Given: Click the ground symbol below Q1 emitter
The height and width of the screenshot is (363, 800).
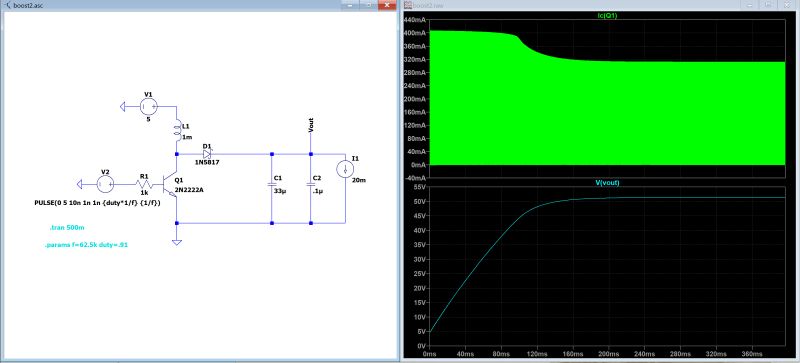Looking at the screenshot, I should point(177,242).
